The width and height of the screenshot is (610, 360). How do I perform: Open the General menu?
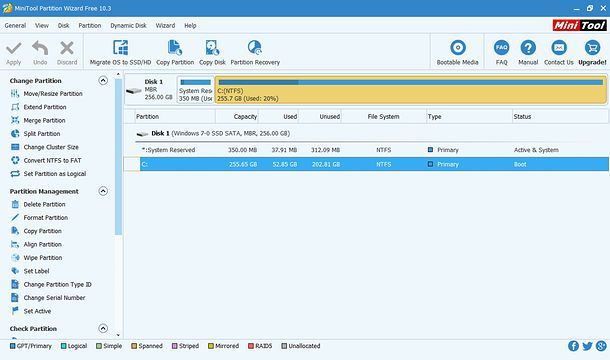[x=15, y=26]
